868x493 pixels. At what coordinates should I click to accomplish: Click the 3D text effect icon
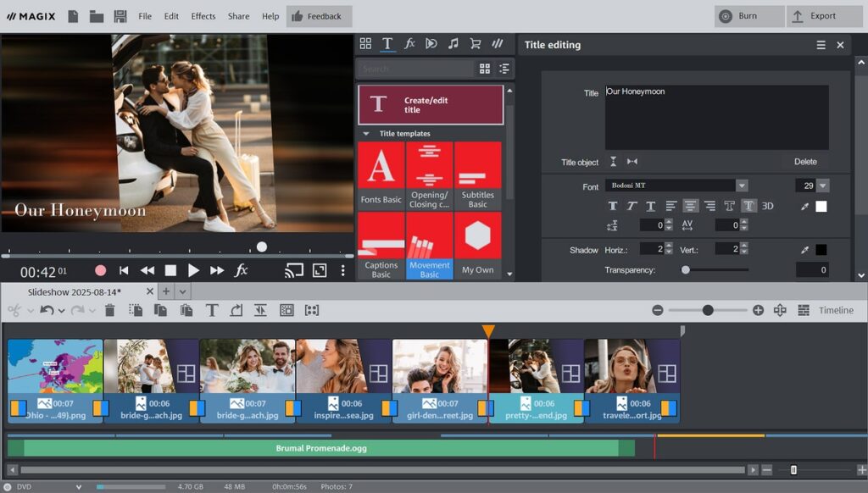[767, 206]
